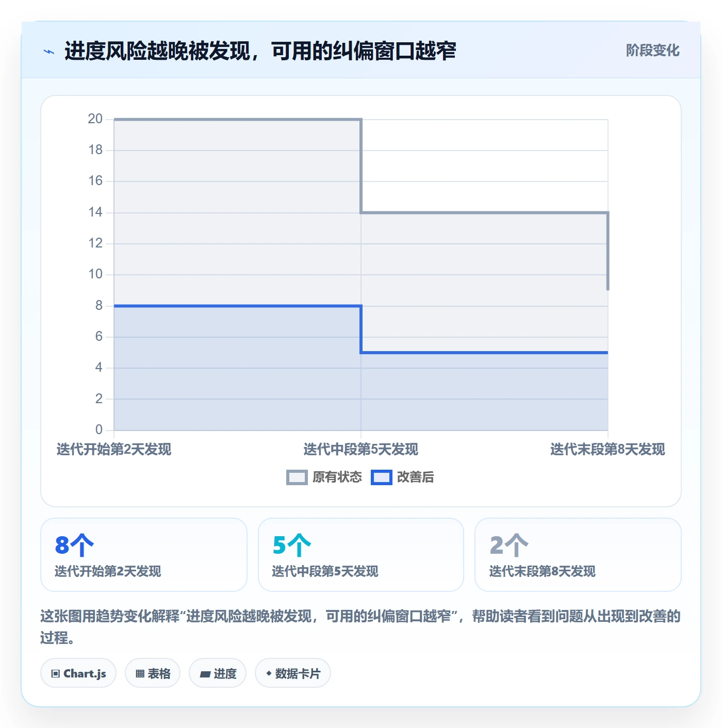The height and width of the screenshot is (728, 722).
Task: Click the y-axis value 0
Action: pos(99,430)
